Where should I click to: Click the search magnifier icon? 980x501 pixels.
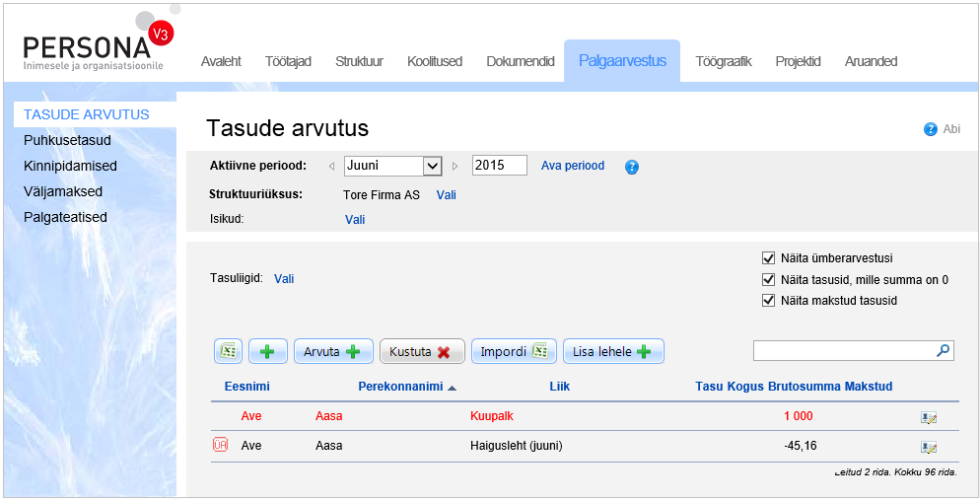tap(943, 350)
